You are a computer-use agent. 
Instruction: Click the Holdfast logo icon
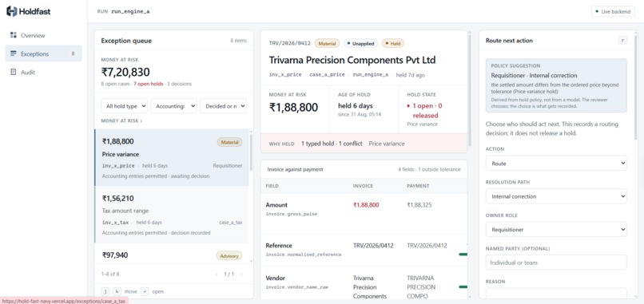[11, 11]
